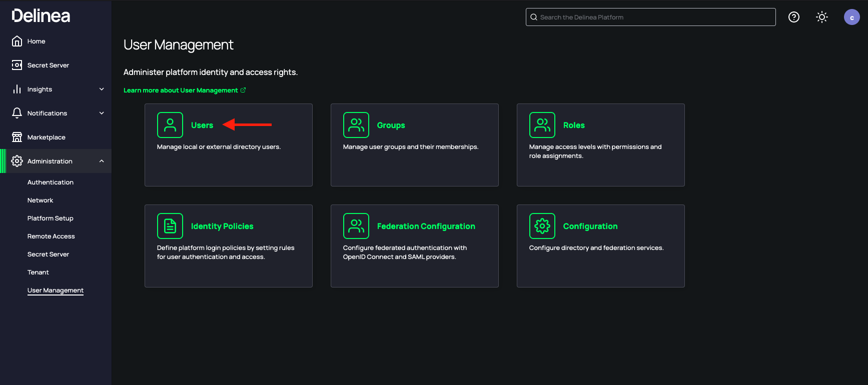Collapse the Administration chevron
Image resolution: width=868 pixels, height=385 pixels.
tap(102, 161)
